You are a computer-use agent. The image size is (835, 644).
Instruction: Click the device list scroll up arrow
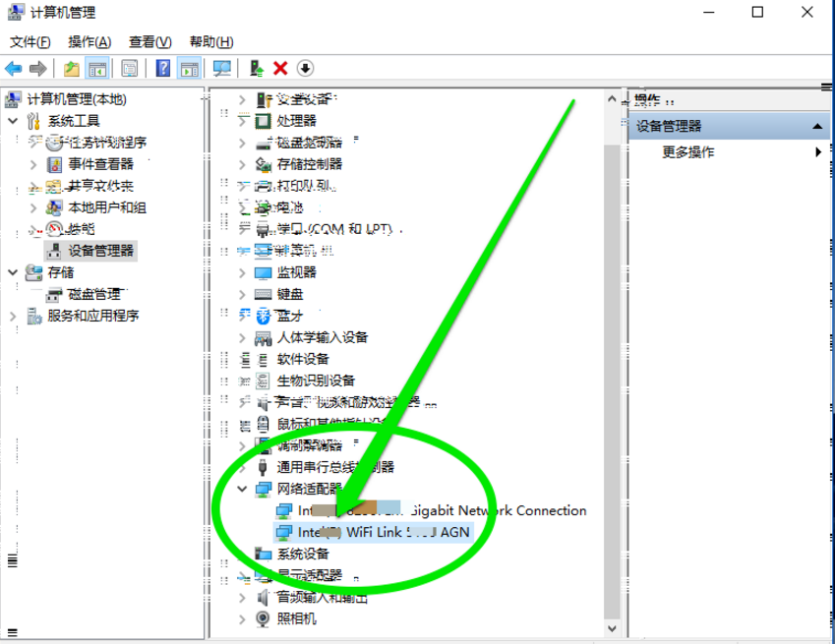[612, 99]
